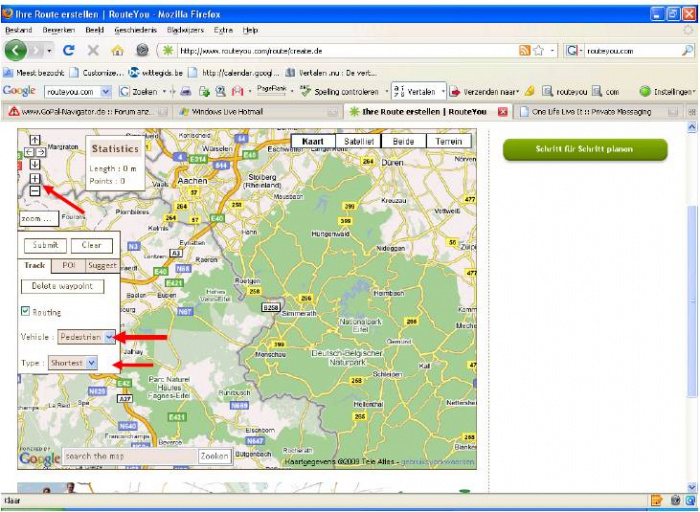Viewport: 700px width, 512px height.
Task: Switch map to Kaart view
Action: pyautogui.click(x=313, y=141)
